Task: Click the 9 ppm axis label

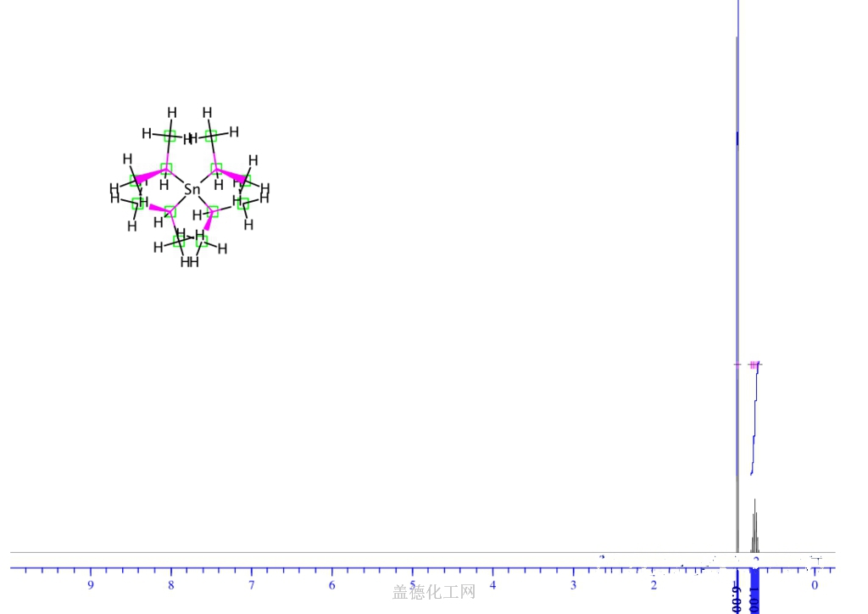Action: click(x=91, y=585)
